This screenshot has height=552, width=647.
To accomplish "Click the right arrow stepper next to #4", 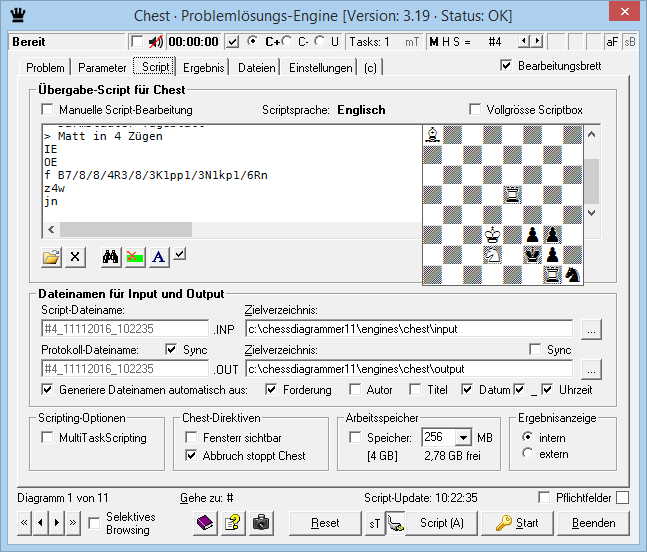I will click(536, 41).
